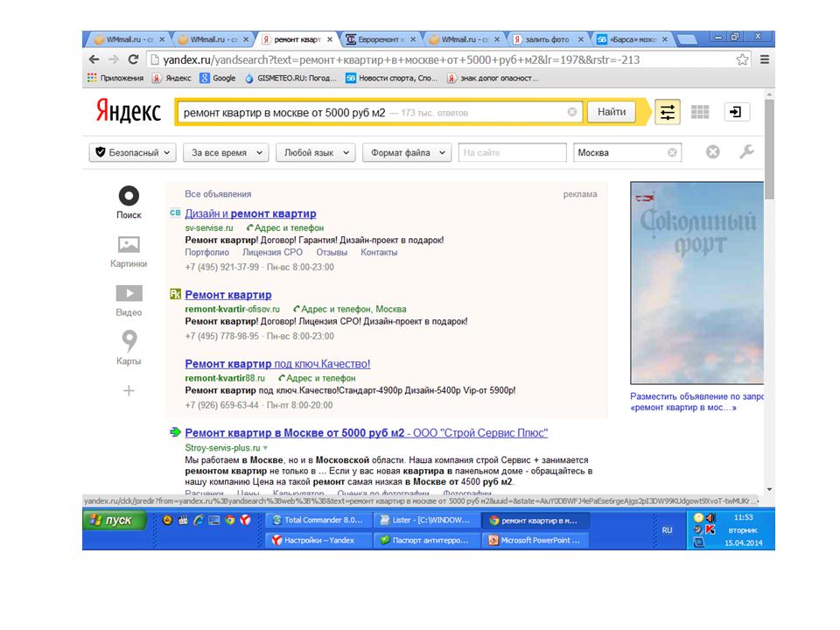Screen dimensions: 840x630
Task: Open the Отзывы sitelink
Action: [332, 252]
